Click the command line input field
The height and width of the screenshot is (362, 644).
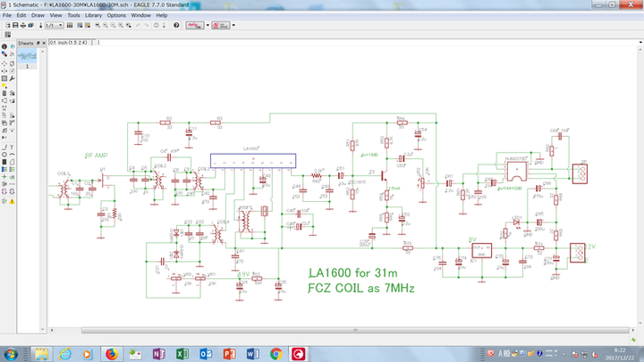click(x=358, y=42)
